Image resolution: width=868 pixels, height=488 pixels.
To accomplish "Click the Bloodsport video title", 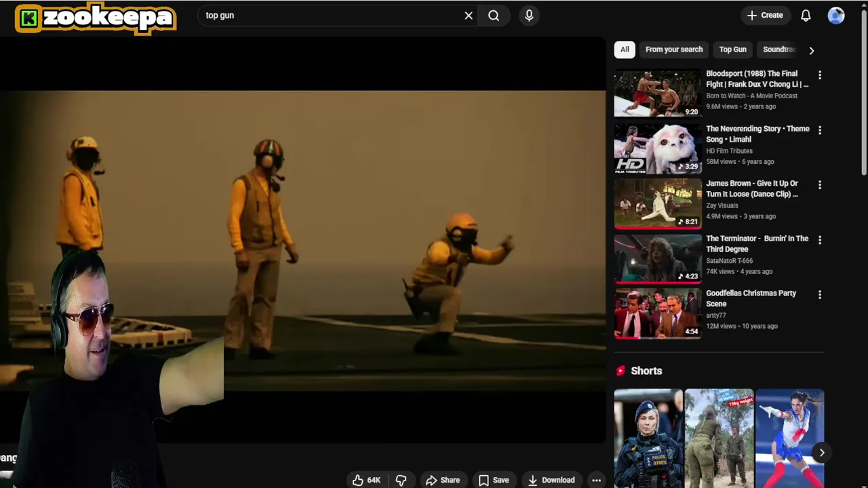I will pyautogui.click(x=757, y=79).
